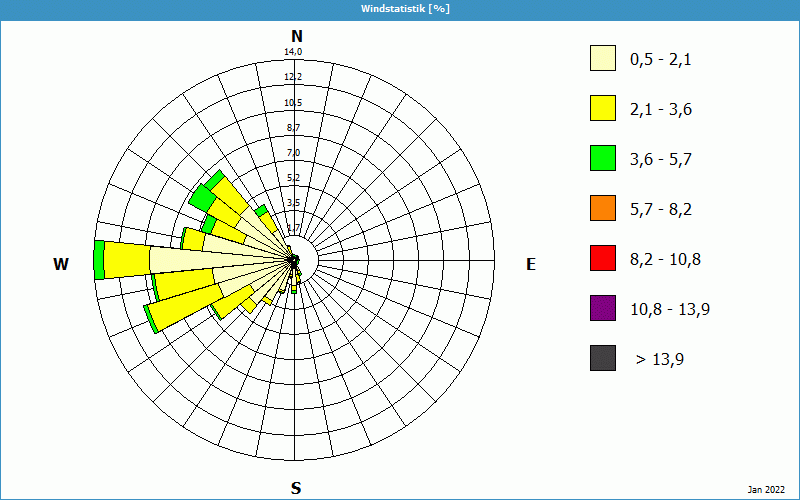Viewport: 800px width, 500px height.
Task: Click the green tip of the west bar
Action: click(99, 260)
